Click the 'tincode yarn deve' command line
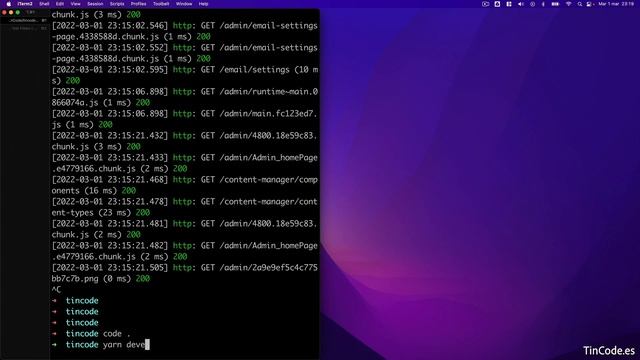 [x=100, y=345]
